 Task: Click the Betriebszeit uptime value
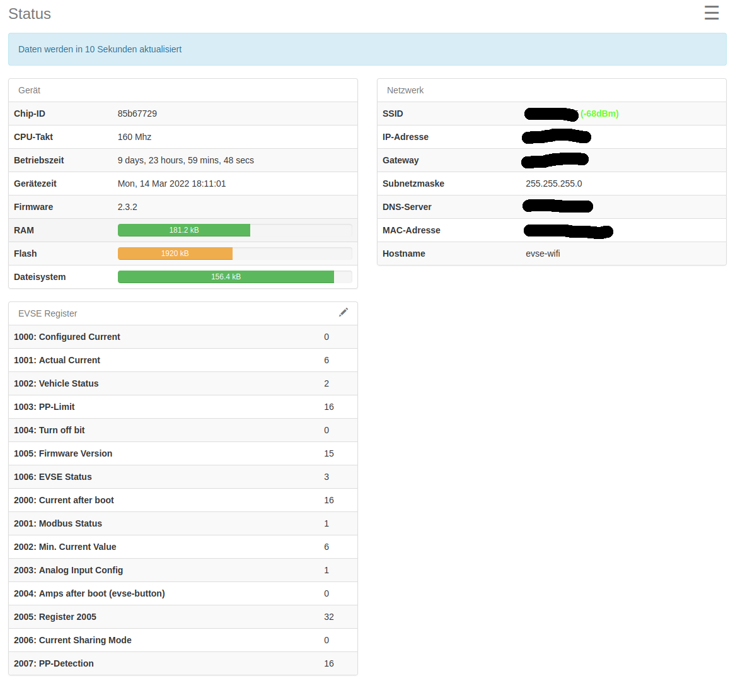click(186, 160)
